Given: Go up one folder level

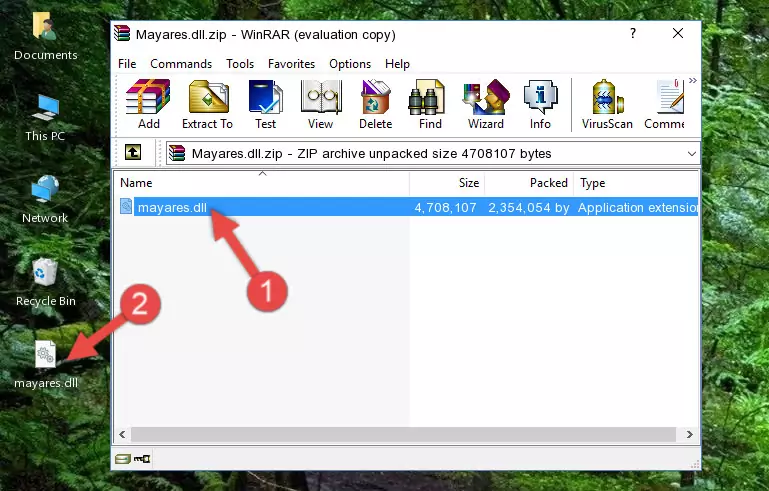Looking at the screenshot, I should click(x=133, y=153).
